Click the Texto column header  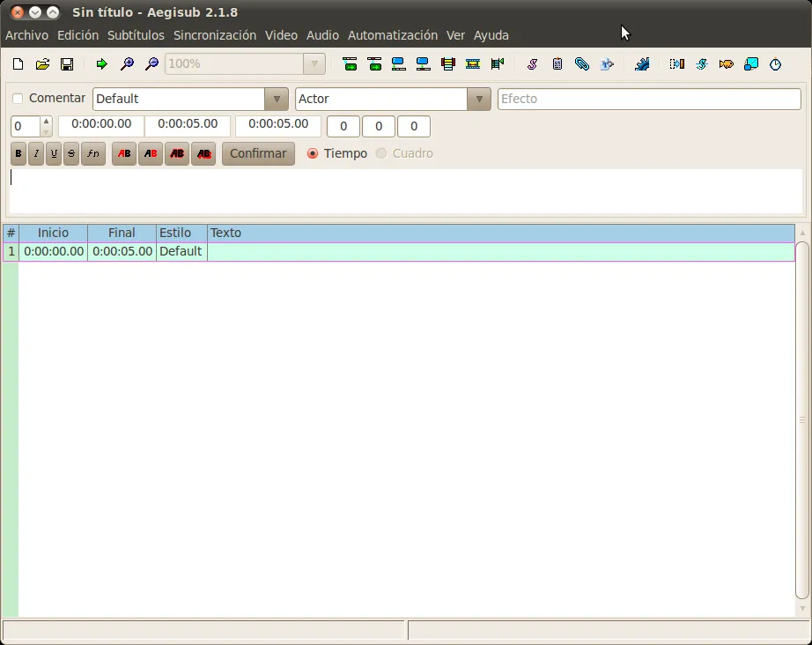click(x=501, y=233)
